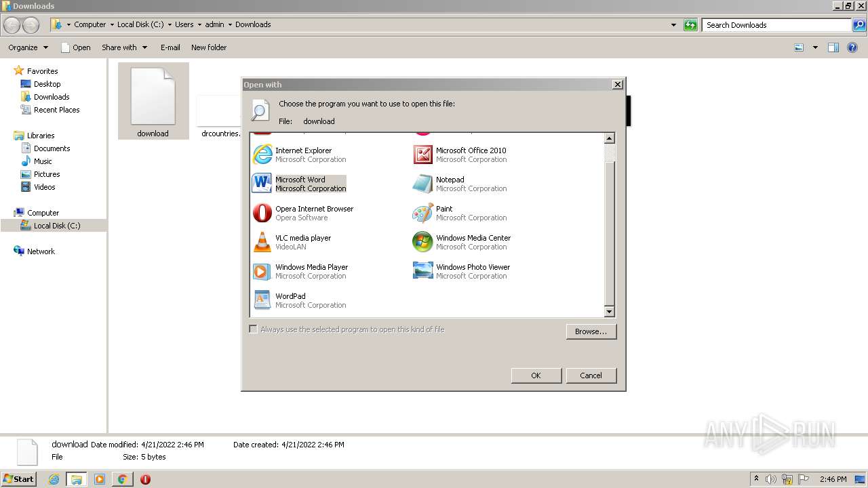
Task: Click New folder in the toolbar
Action: point(209,47)
